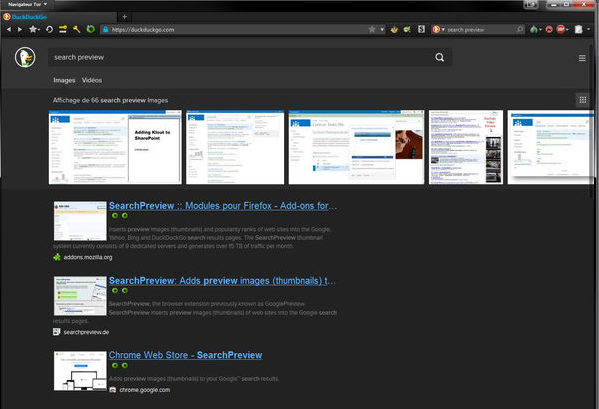Open the image with red text sidebar
This screenshot has height=409, width=599.
coord(466,147)
